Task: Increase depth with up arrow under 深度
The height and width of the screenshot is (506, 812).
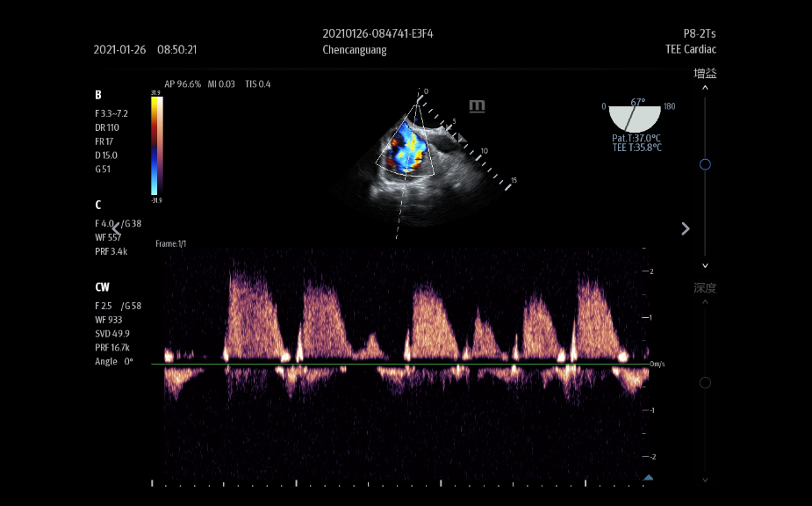Action: coord(705,303)
